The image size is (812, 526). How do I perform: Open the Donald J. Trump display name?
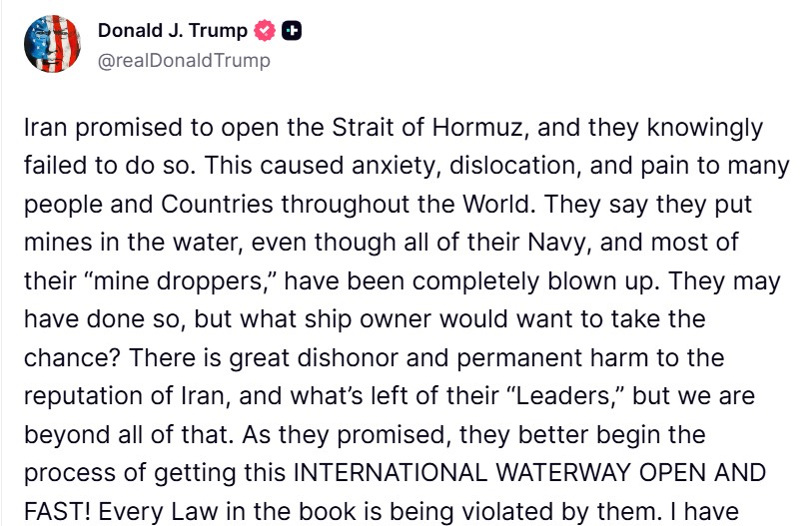pos(172,31)
